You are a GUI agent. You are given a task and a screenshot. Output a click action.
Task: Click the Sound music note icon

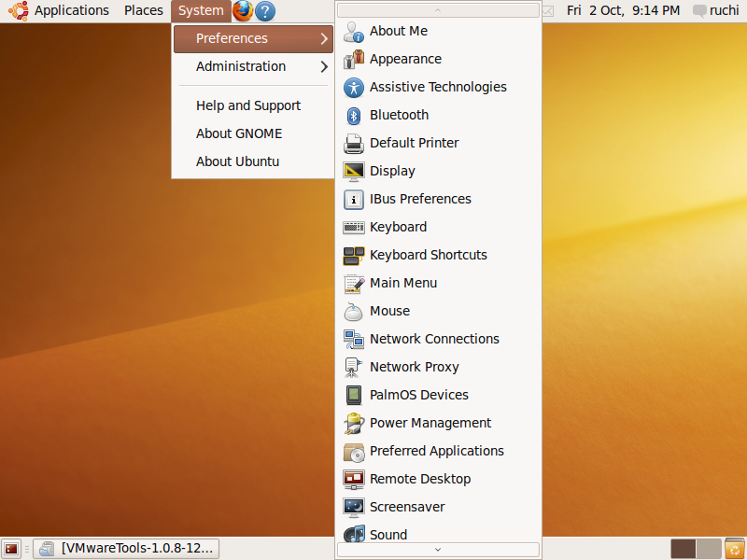[x=354, y=534]
